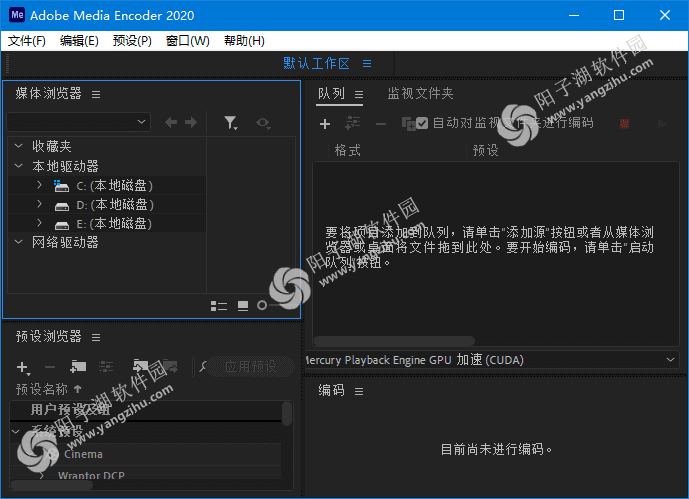The height and width of the screenshot is (499, 689).
Task: Select the Cinema preset group
Action: click(83, 454)
